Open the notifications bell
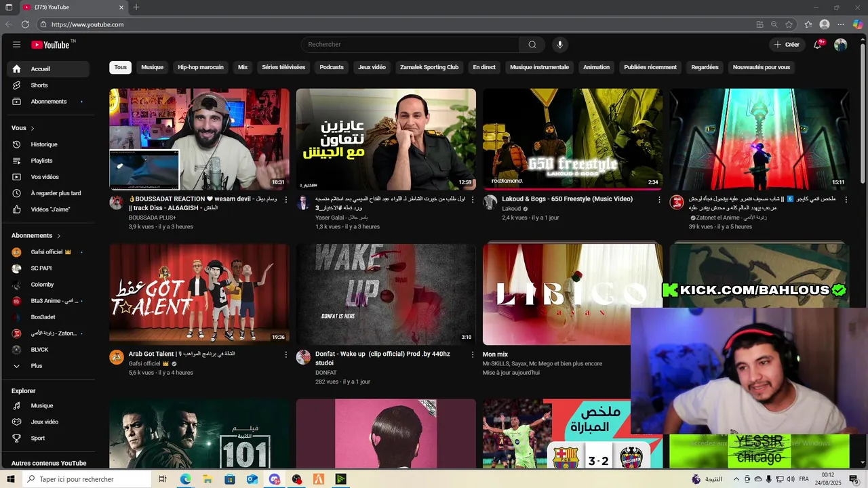 [818, 45]
